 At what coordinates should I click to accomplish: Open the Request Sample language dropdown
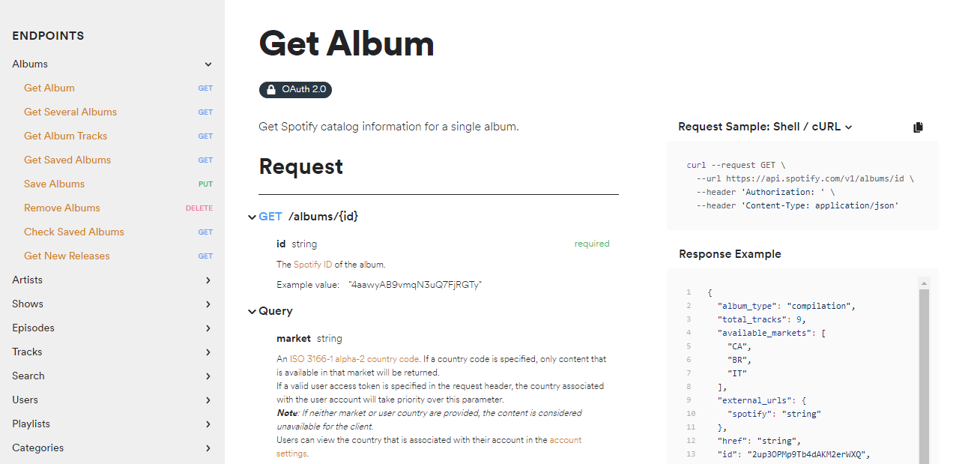[x=848, y=127]
